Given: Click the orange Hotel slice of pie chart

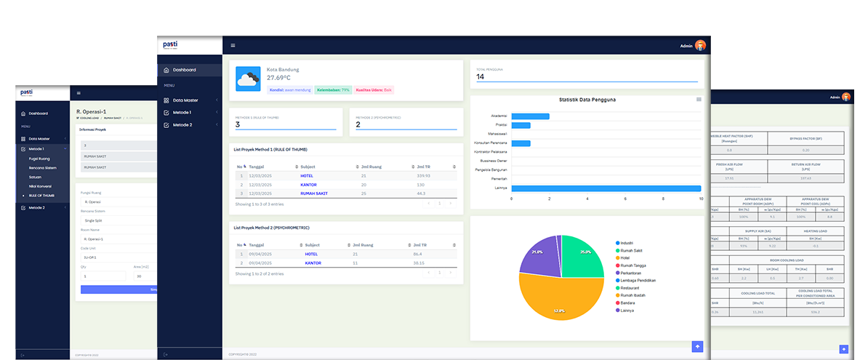Looking at the screenshot, I should point(559,299).
